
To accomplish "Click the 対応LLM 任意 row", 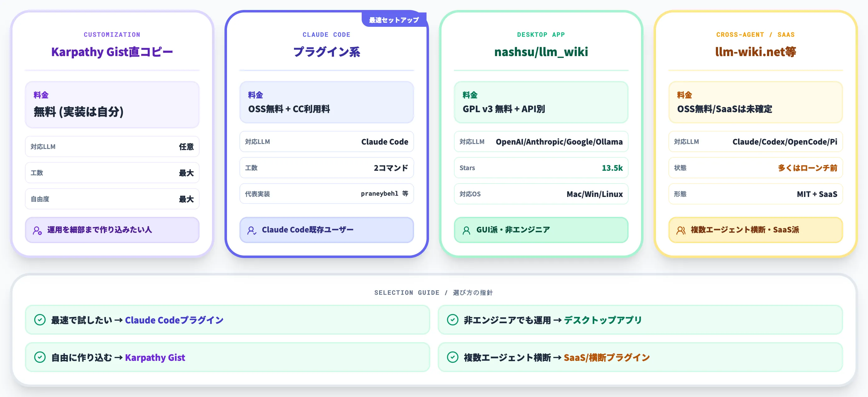I will 112,146.
